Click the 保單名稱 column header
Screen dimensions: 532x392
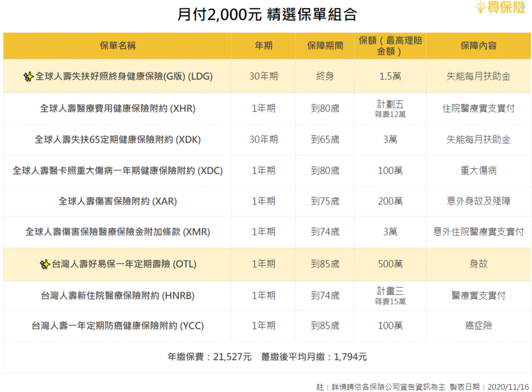point(118,46)
